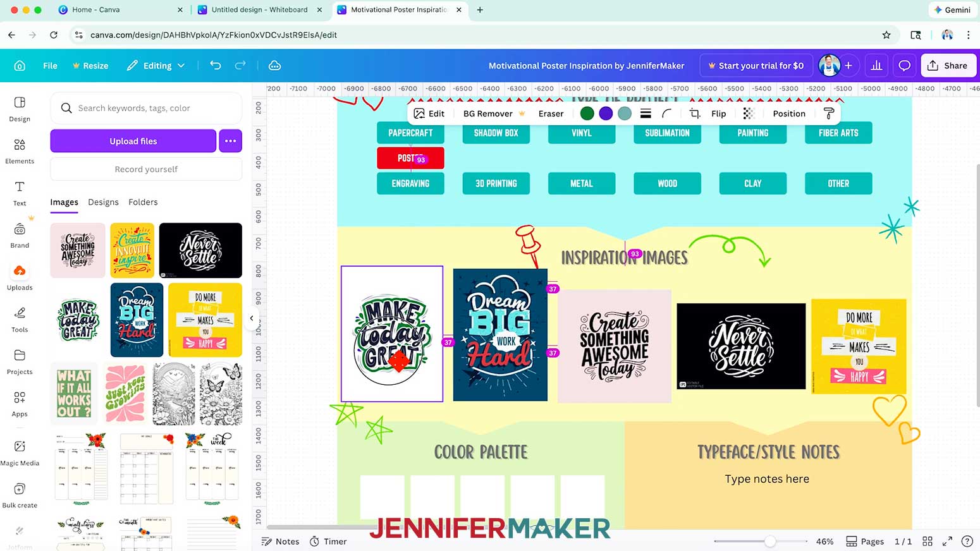Open border style lines icon

[x=646, y=114]
